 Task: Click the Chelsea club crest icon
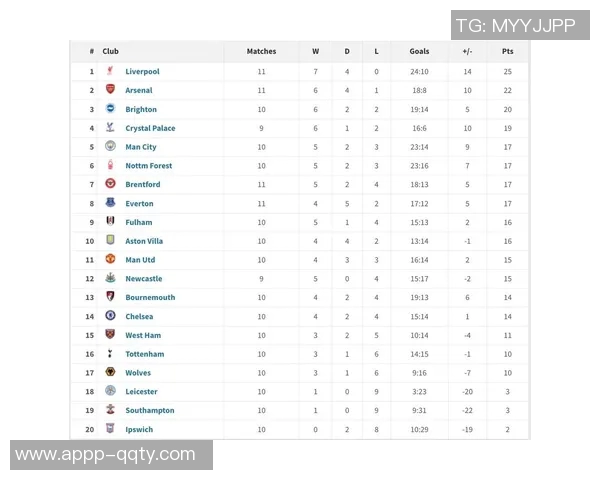click(110, 316)
